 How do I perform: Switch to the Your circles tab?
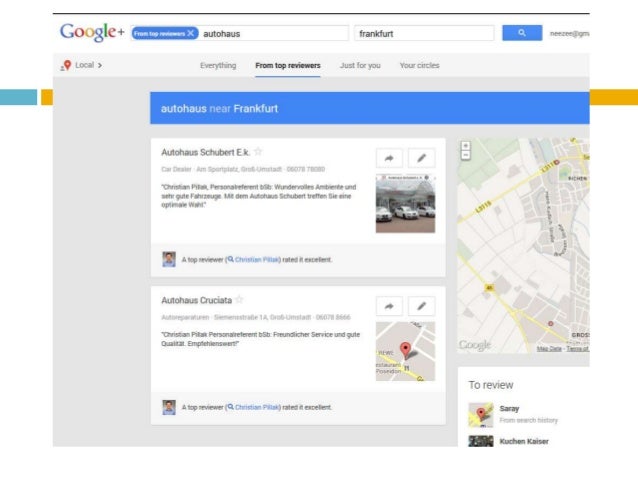420,65
